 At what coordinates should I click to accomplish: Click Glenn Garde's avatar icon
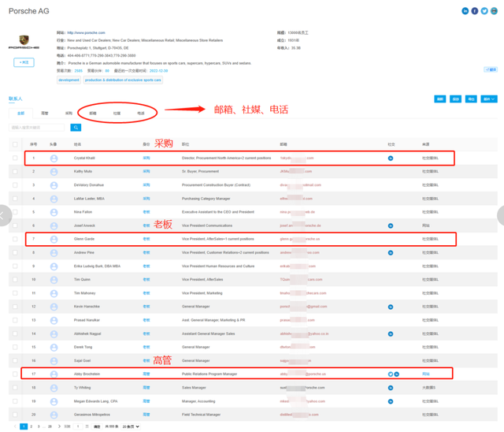click(x=54, y=240)
